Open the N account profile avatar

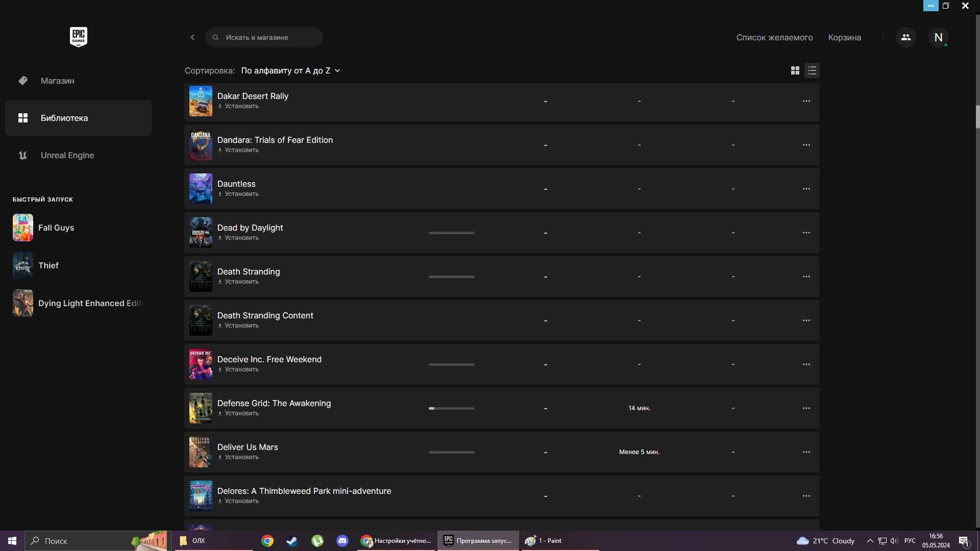[x=938, y=37]
